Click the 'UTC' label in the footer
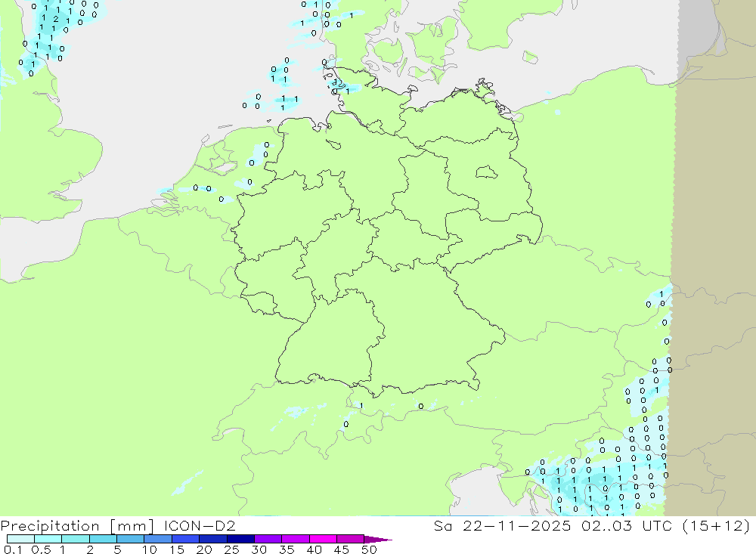 point(657,525)
